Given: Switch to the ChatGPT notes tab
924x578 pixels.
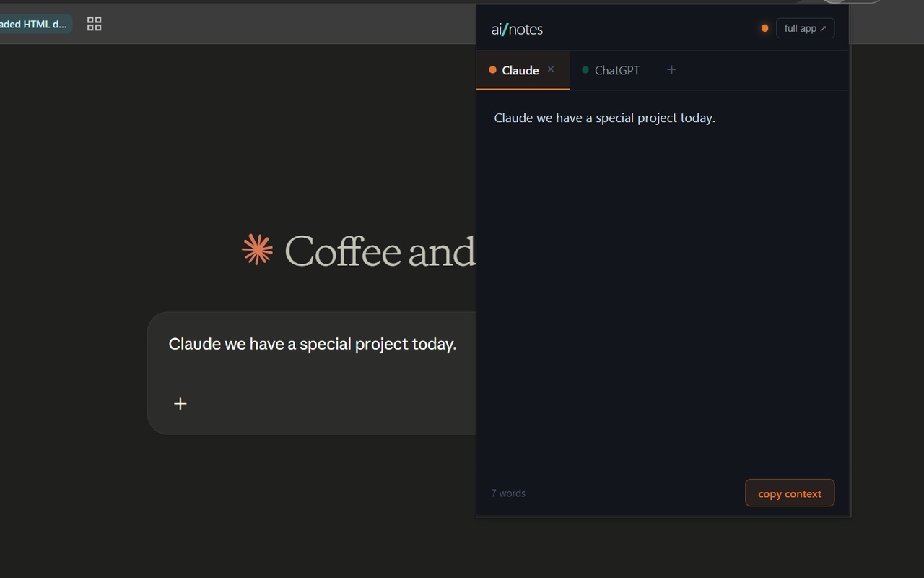Looking at the screenshot, I should 611,70.
